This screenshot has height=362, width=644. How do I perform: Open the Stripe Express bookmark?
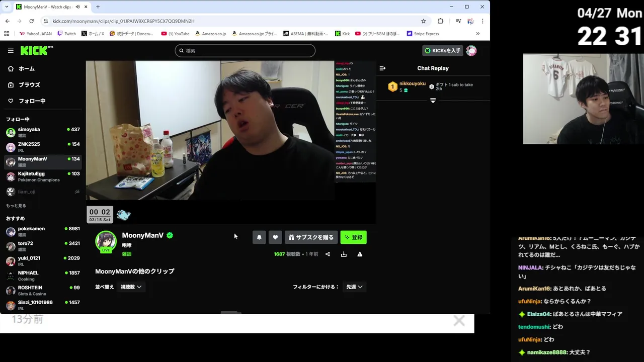click(x=423, y=34)
